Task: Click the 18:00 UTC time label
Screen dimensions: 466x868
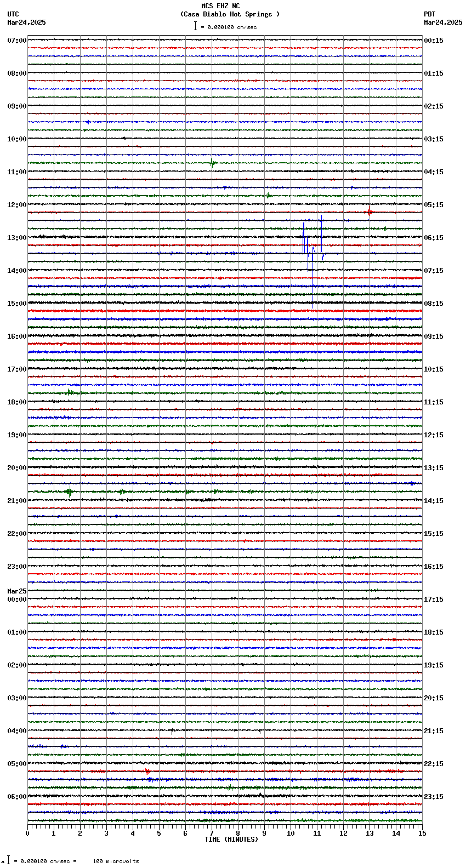Action: click(17, 402)
